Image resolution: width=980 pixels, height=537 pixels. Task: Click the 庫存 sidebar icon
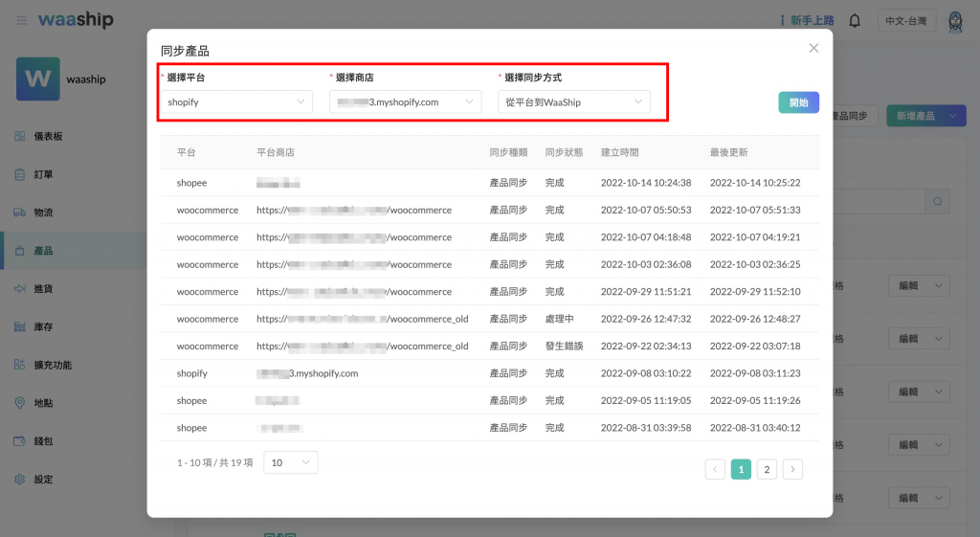(20, 326)
